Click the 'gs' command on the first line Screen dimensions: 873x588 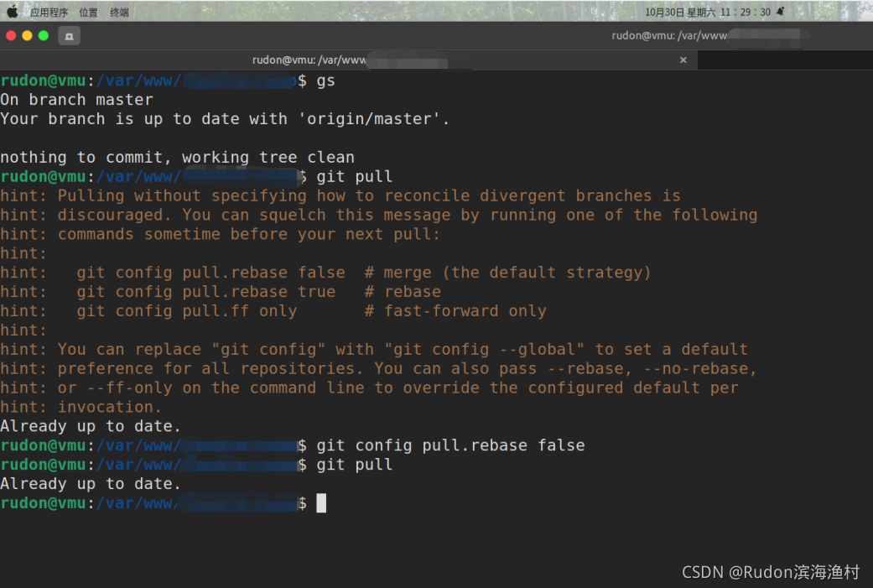[325, 80]
